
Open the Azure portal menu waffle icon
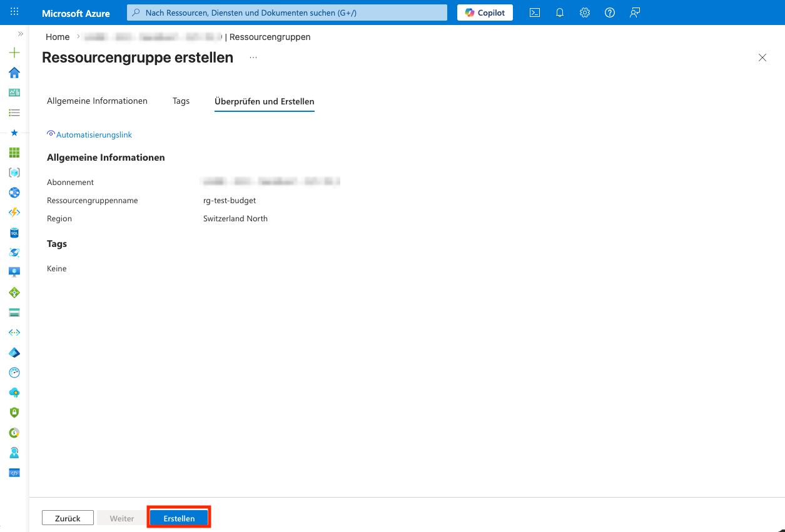tap(14, 13)
